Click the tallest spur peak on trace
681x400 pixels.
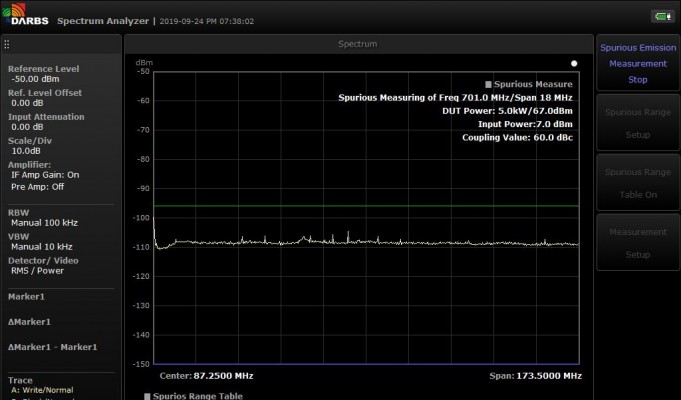[348, 235]
